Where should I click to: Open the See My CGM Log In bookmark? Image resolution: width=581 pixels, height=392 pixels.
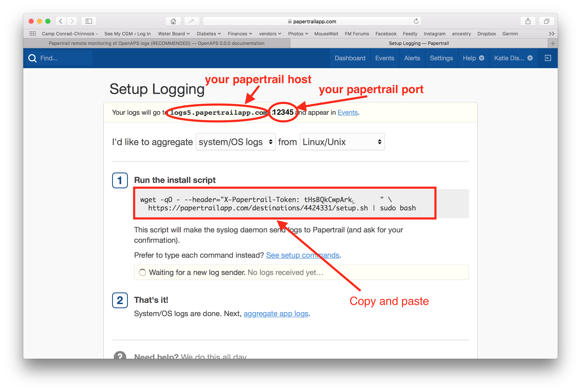[x=127, y=33]
